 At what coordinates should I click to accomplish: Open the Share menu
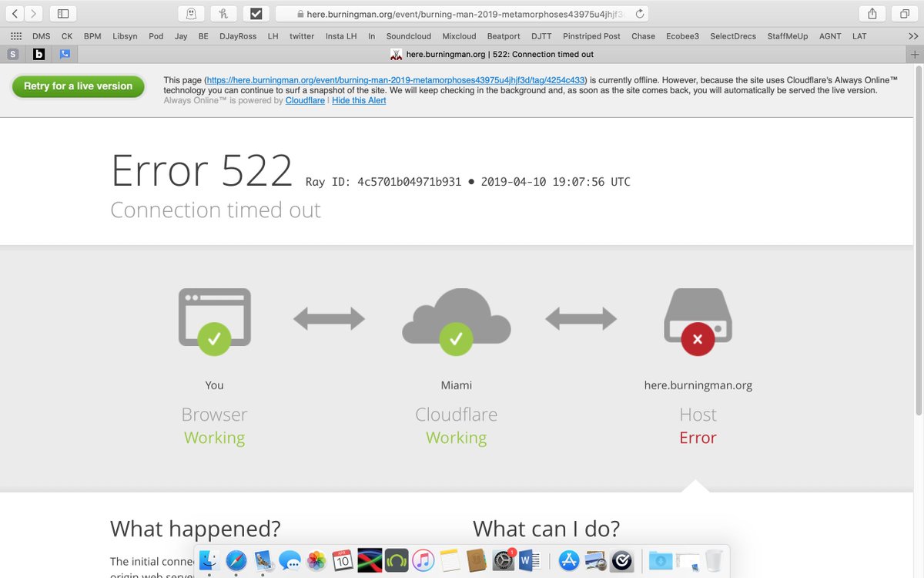872,13
